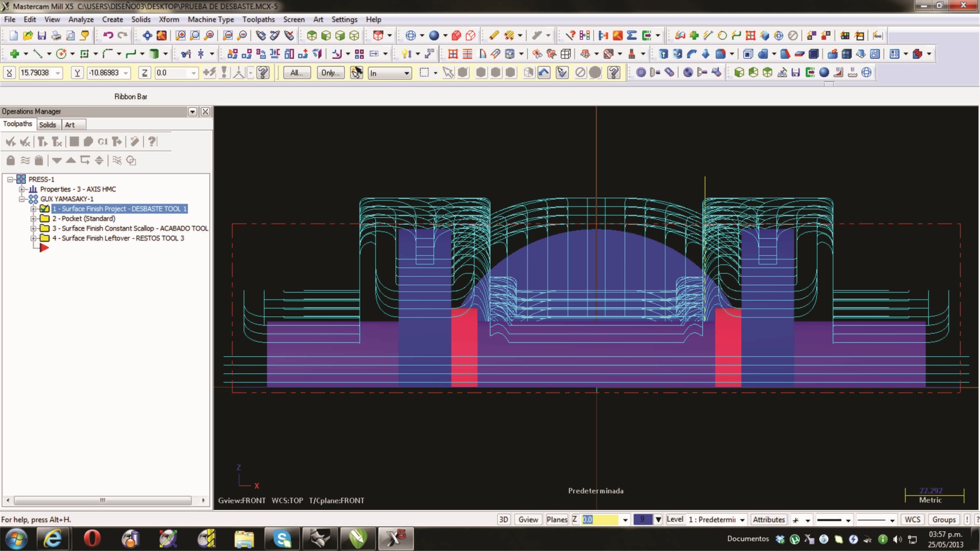Delete all operations with the eraser icon
Image resolution: width=980 pixels, height=551 pixels.
click(x=134, y=141)
